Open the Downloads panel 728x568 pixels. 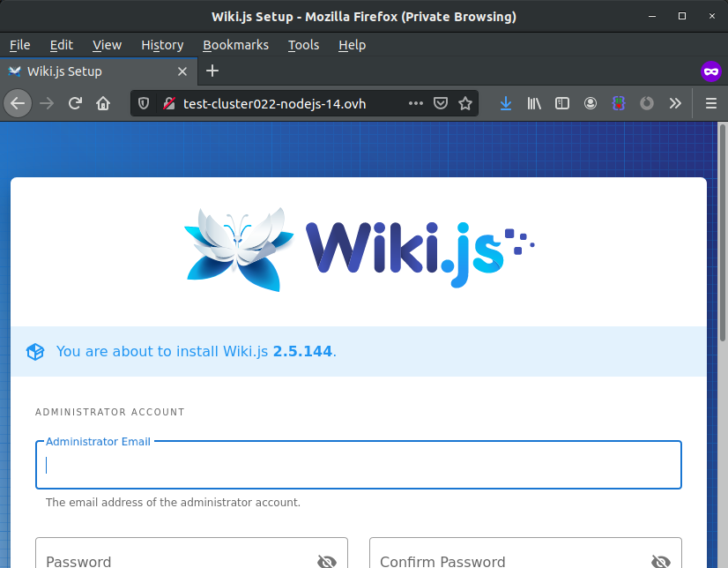(x=505, y=103)
